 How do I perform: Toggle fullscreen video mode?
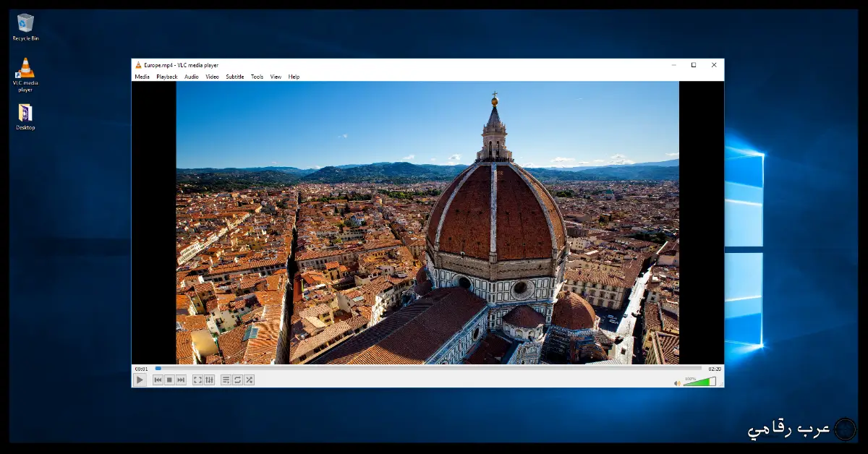click(x=197, y=380)
